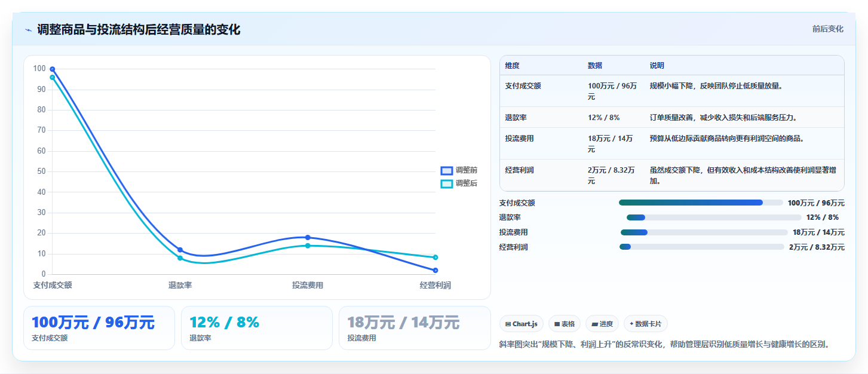The image size is (868, 374).
Task: Click the 退款率 x-axis label
Action: click(x=180, y=286)
